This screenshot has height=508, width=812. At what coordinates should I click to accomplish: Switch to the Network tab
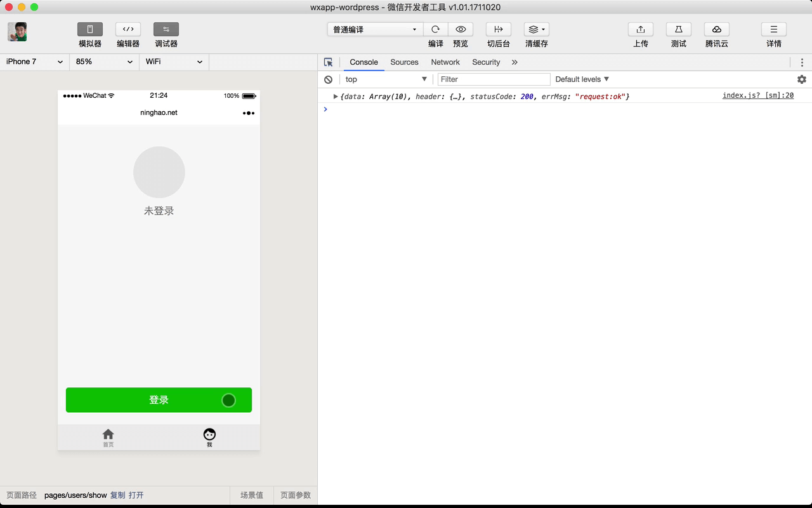[x=445, y=62]
